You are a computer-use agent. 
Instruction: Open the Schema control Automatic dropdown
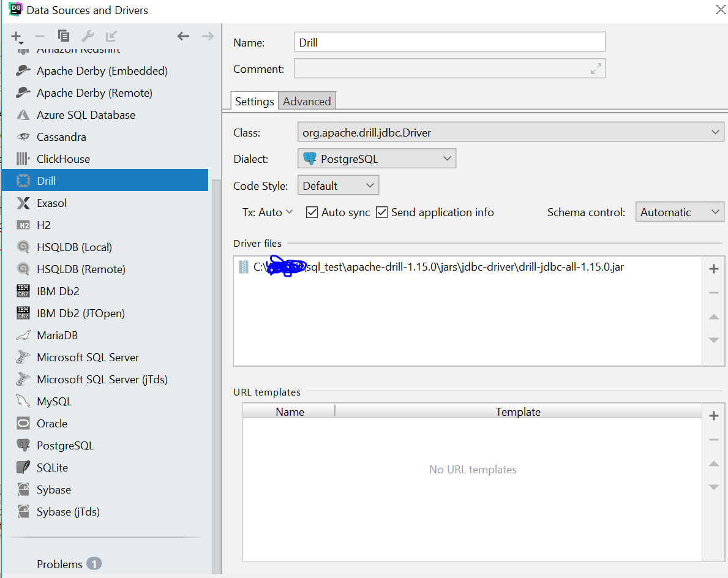tap(679, 212)
